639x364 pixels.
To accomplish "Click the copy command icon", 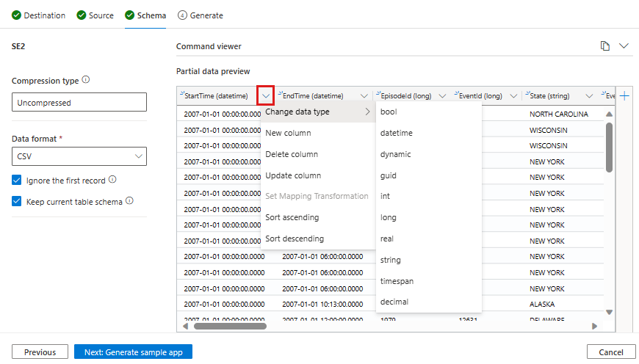I will point(605,46).
